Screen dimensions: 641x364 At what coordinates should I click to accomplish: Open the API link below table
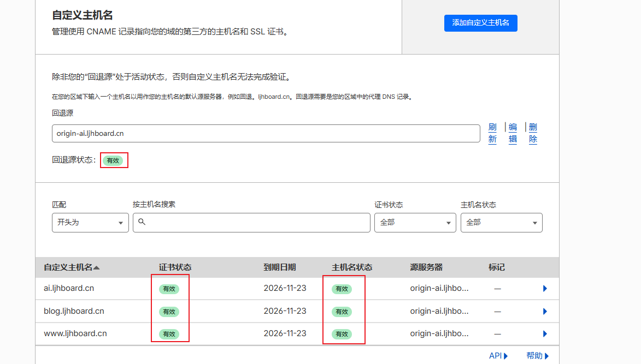tap(498, 356)
